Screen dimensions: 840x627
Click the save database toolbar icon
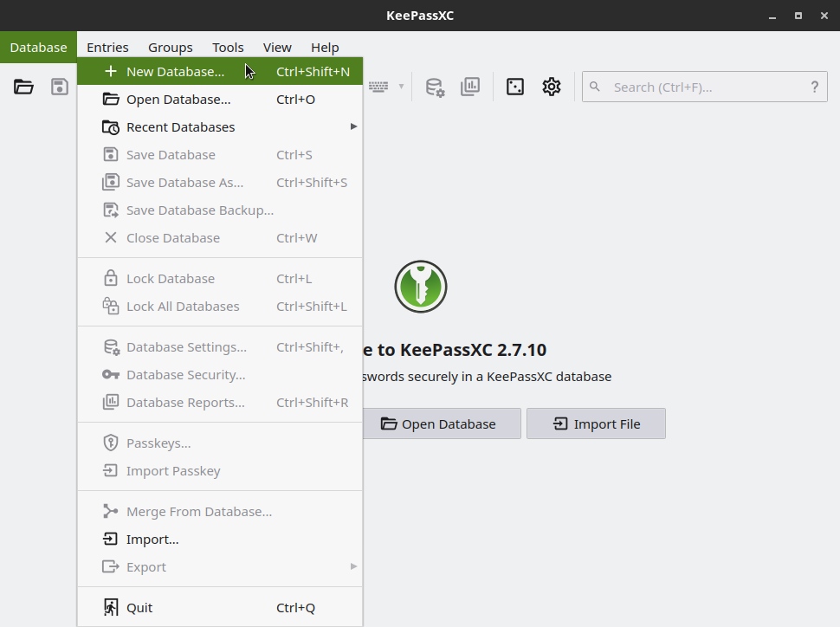(60, 87)
